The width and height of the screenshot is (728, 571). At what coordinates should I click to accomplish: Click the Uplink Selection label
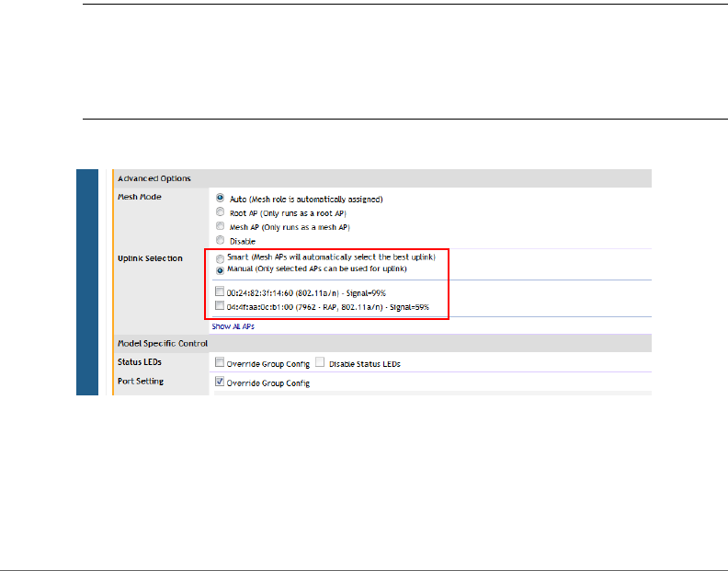pyautogui.click(x=150, y=258)
